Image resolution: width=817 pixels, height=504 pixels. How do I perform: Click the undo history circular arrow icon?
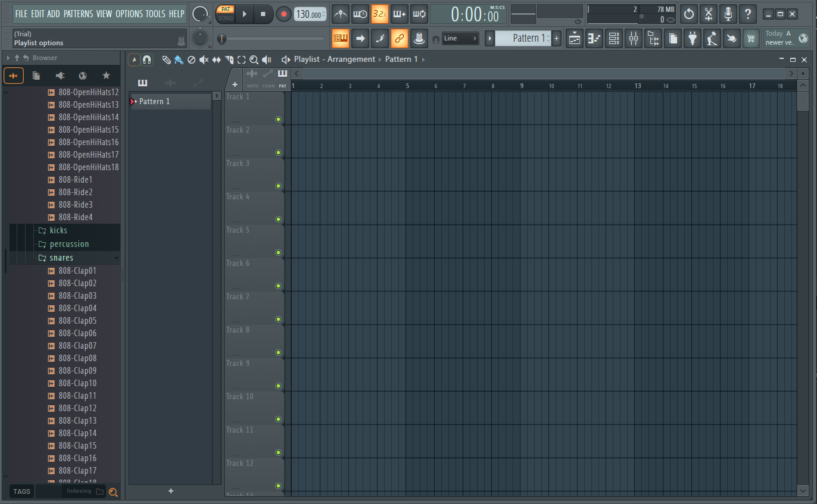(x=689, y=14)
